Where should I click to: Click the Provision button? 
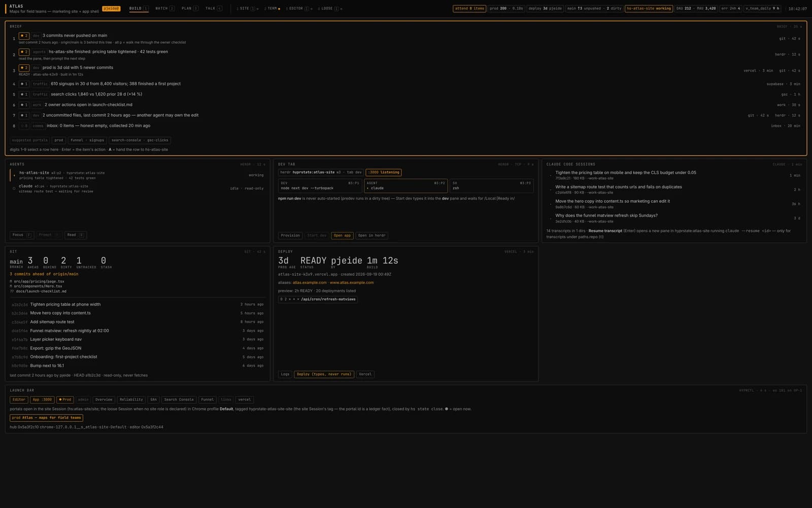tap(290, 236)
